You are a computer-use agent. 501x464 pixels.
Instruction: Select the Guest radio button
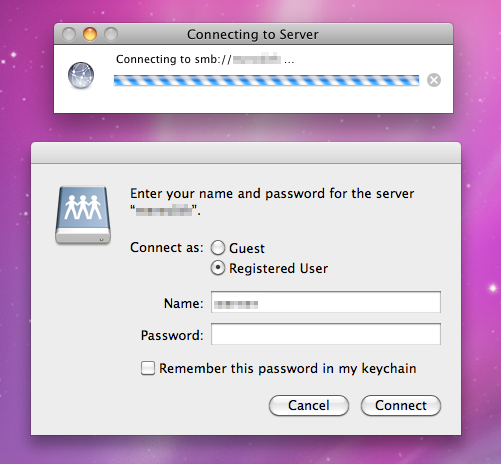(x=218, y=248)
